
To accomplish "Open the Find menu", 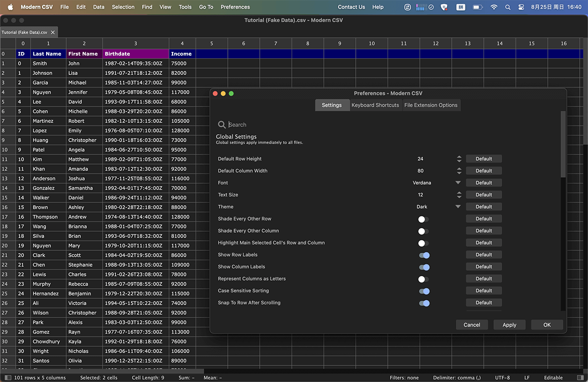I will pyautogui.click(x=147, y=7).
